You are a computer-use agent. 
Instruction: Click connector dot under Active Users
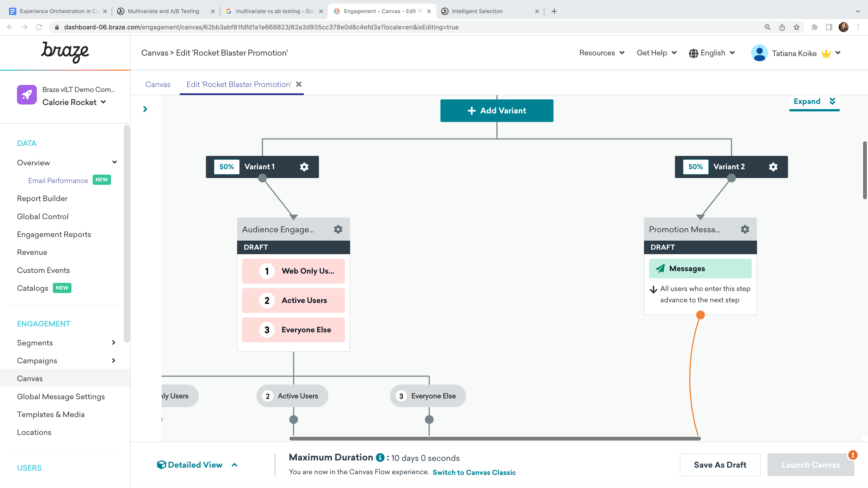[x=293, y=419]
